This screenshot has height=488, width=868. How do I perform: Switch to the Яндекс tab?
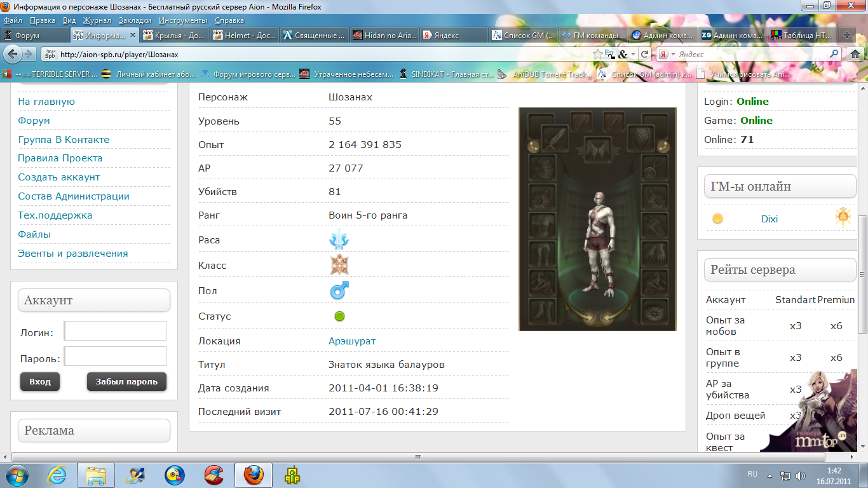click(454, 36)
